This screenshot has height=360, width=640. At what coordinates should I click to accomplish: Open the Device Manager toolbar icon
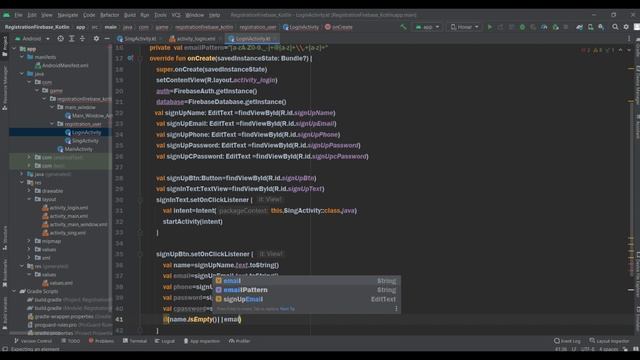coord(591,27)
